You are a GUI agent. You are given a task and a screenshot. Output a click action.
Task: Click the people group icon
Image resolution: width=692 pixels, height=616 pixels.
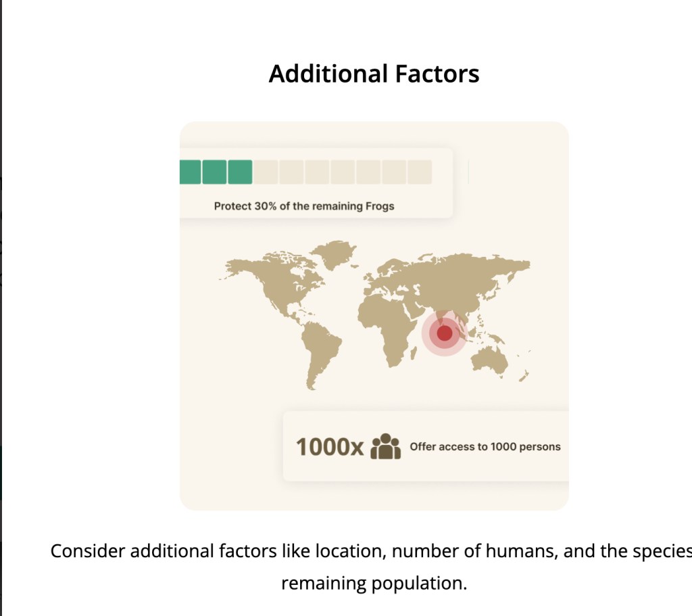click(387, 446)
